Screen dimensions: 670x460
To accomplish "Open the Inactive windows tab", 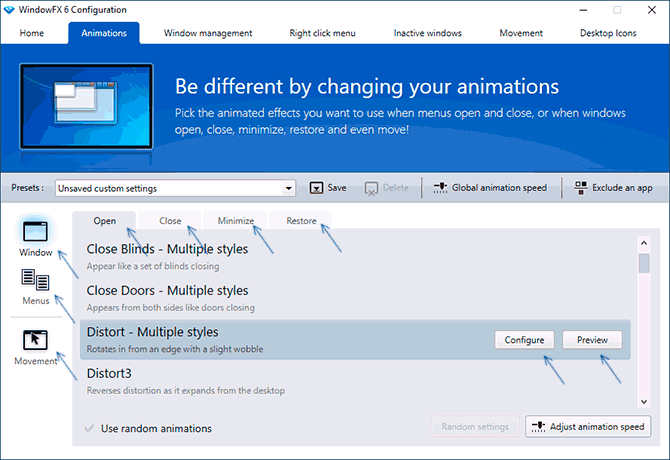I will click(428, 33).
